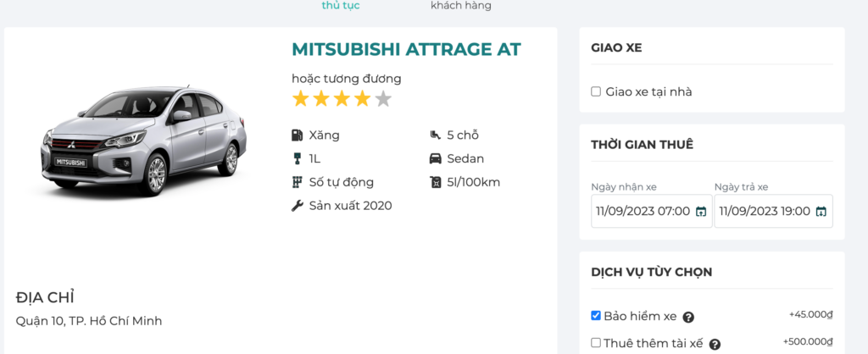
Task: Click the fuel pump icon beside Xăng
Action: [x=297, y=135]
